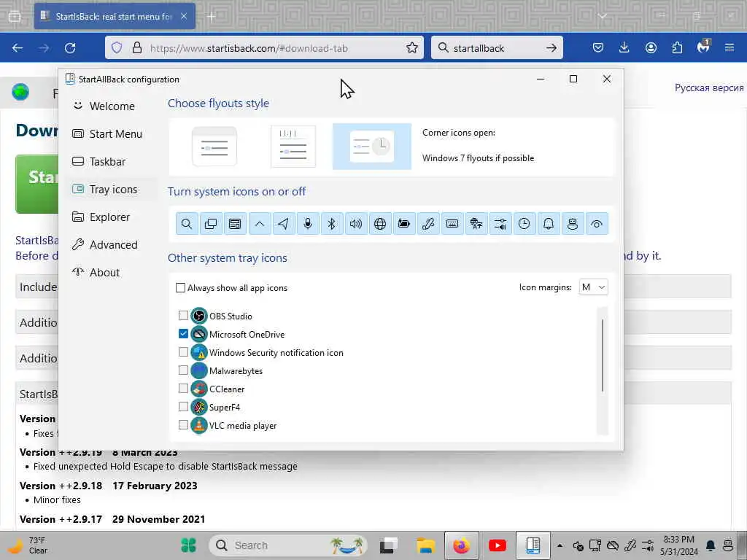Open Firefox extensions puzzle icon
This screenshot has height=560, width=747.
[677, 47]
